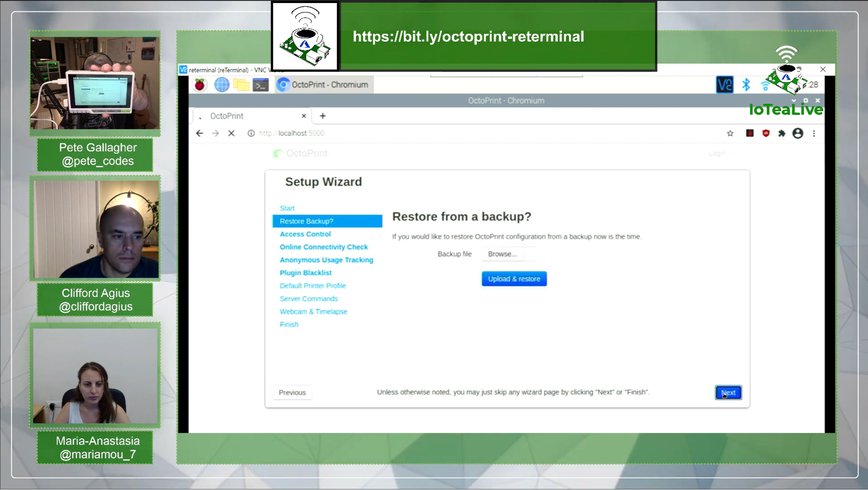The height and width of the screenshot is (490, 868).
Task: View site information icon in address bar
Action: click(x=251, y=133)
